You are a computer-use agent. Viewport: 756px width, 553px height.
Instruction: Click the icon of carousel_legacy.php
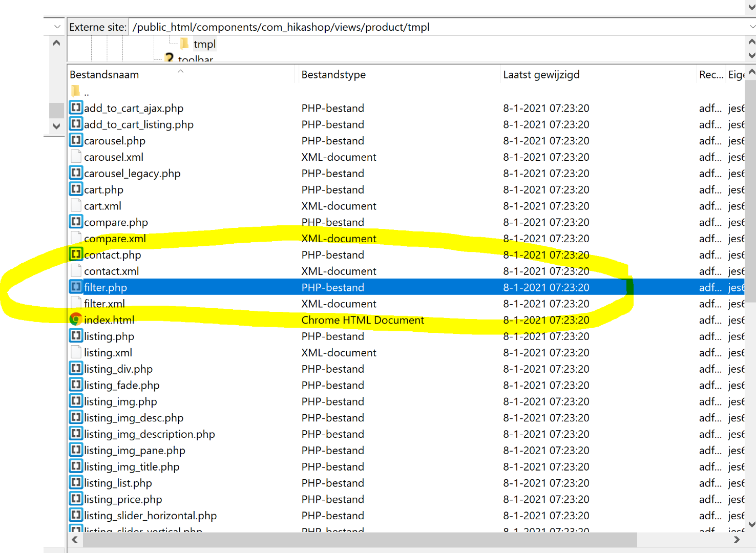coord(76,173)
